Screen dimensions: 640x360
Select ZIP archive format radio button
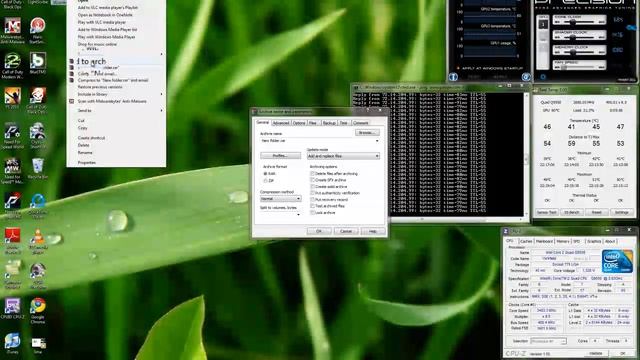click(266, 180)
